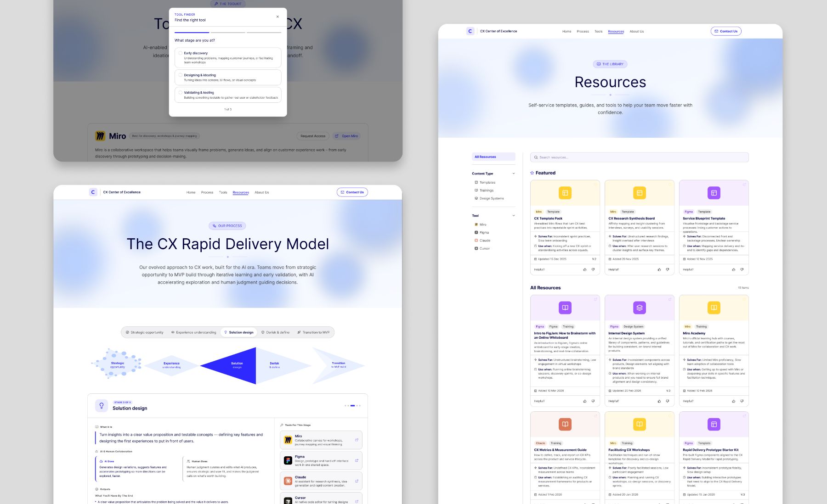Click the active stage pagination indicator
The width and height of the screenshot is (827, 504).
pyautogui.click(x=352, y=406)
